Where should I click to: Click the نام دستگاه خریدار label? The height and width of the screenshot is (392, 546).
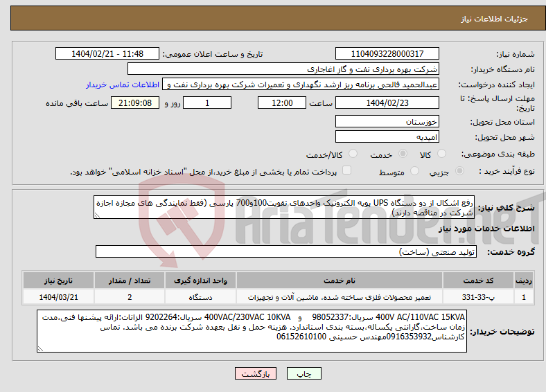coord(503,70)
